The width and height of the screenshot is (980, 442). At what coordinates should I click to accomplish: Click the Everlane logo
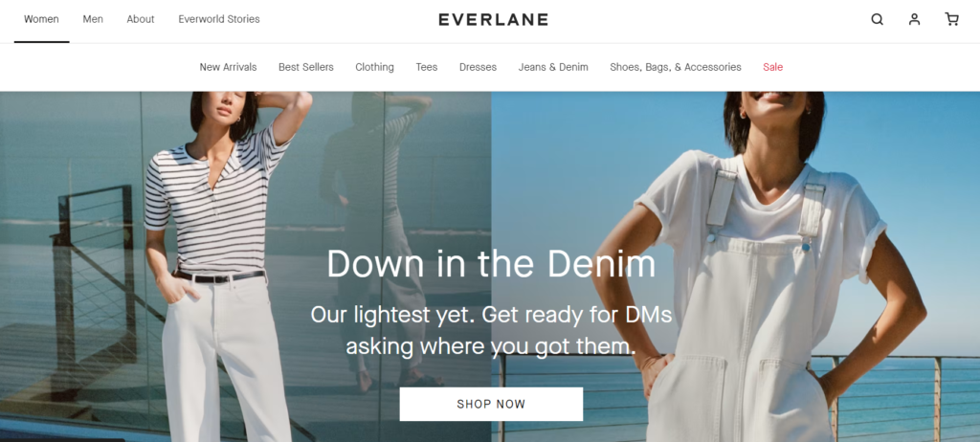click(x=493, y=19)
